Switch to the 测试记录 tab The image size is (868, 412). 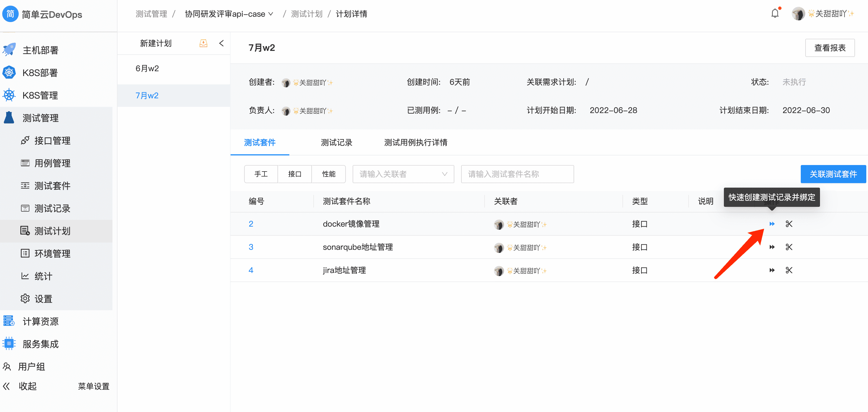click(336, 142)
